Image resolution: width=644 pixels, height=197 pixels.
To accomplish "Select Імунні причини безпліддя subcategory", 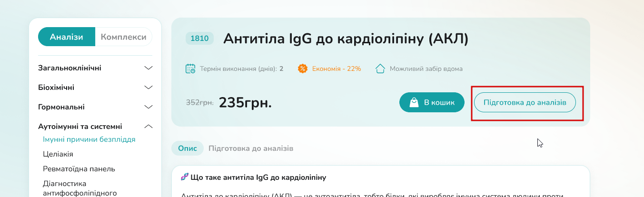I will pos(89,139).
